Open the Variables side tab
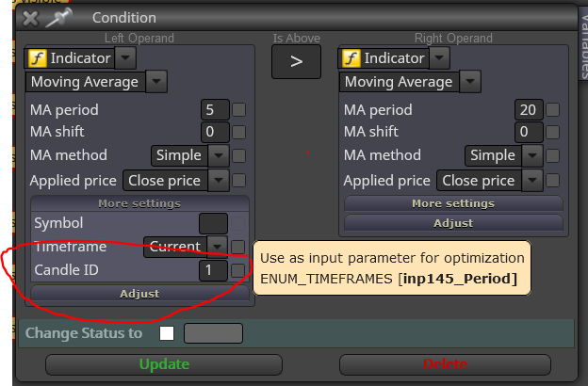The image size is (588, 386). tap(584, 43)
